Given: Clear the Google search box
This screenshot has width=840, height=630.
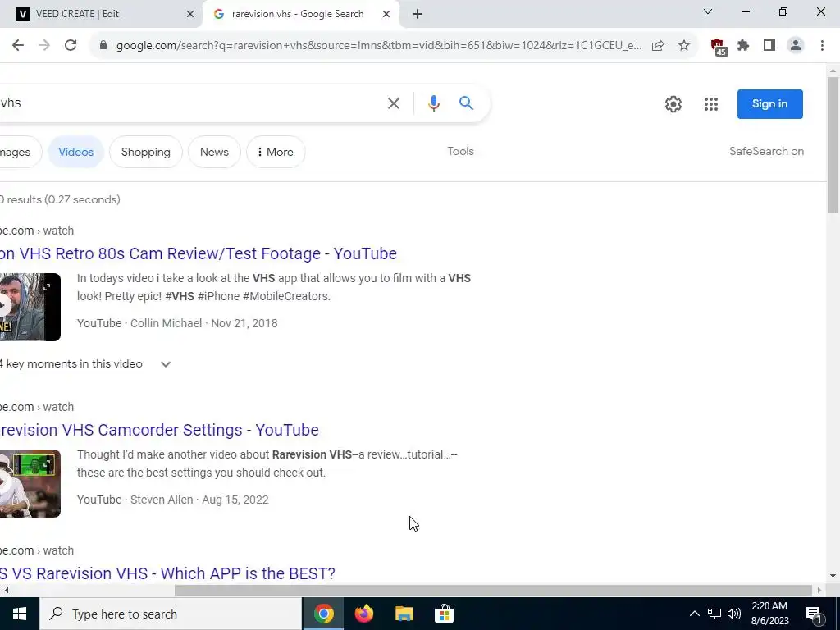Looking at the screenshot, I should [394, 103].
